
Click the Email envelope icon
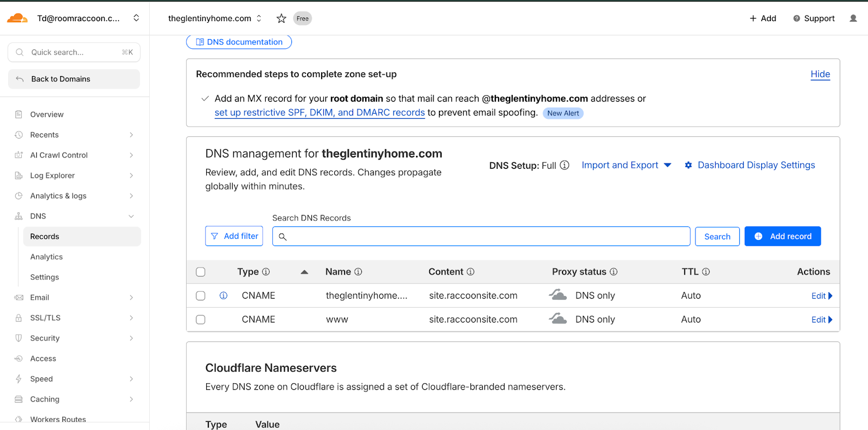19,298
